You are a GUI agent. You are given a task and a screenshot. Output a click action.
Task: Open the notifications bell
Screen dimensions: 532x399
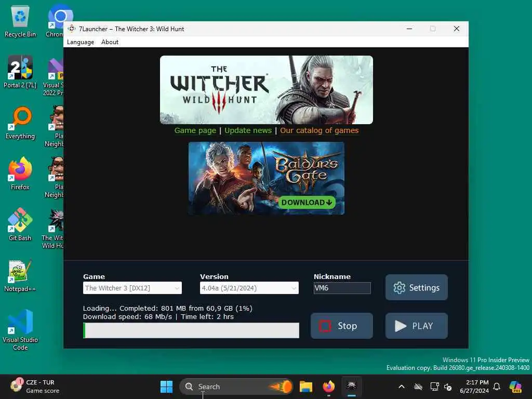[x=497, y=387]
